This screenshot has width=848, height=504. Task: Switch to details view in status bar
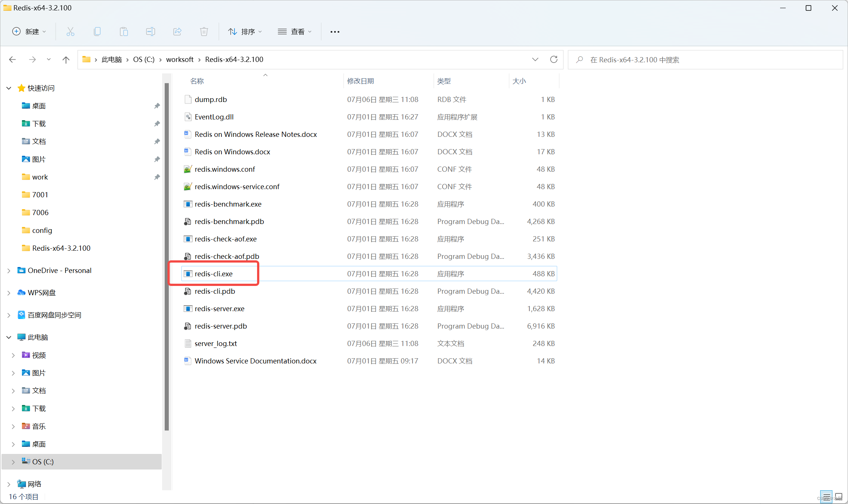(826, 496)
